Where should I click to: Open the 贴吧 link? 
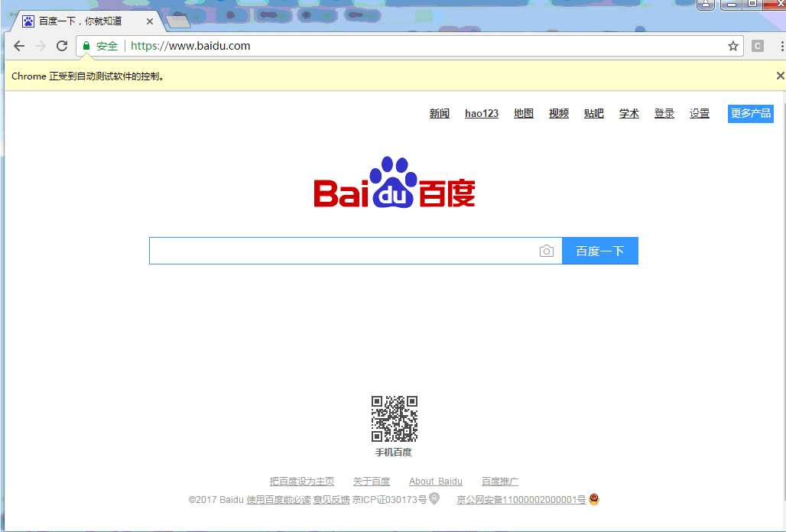593,114
